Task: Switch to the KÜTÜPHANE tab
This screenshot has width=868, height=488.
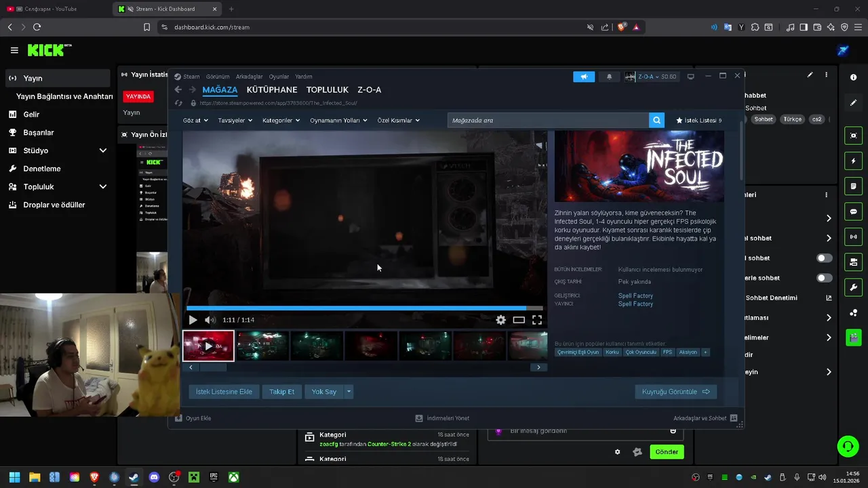Action: 272,89
